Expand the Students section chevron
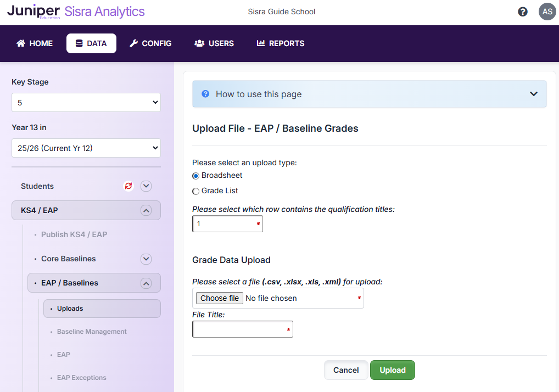The height and width of the screenshot is (392, 559). tap(146, 186)
